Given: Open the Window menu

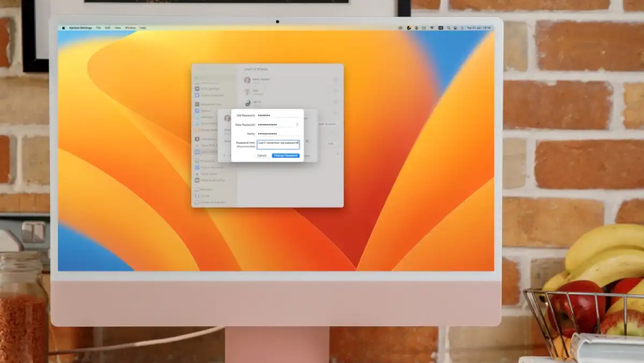Looking at the screenshot, I should tap(130, 28).
